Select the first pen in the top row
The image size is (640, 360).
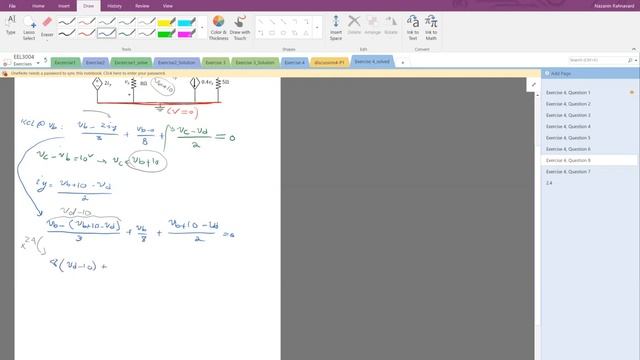click(67, 22)
